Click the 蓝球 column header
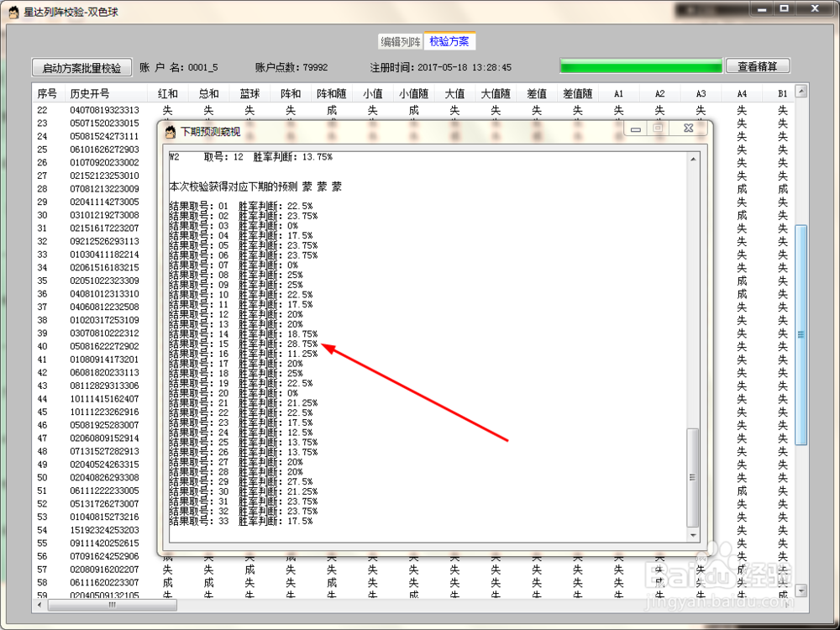 pyautogui.click(x=249, y=94)
